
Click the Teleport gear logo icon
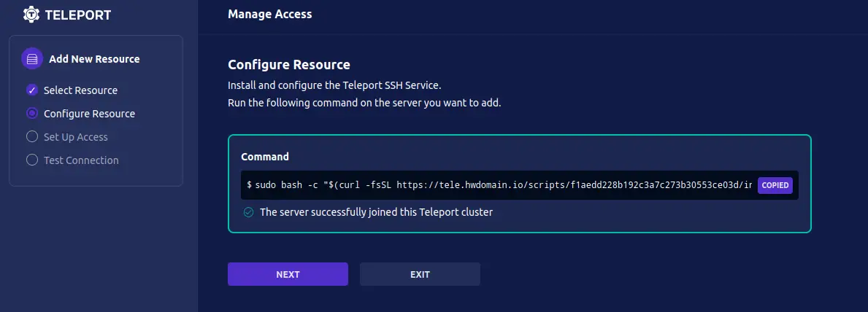tap(31, 15)
